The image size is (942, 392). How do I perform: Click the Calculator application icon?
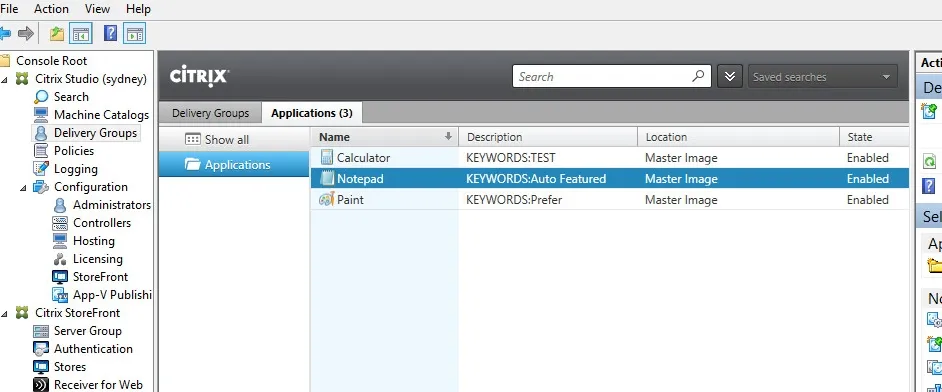click(326, 158)
